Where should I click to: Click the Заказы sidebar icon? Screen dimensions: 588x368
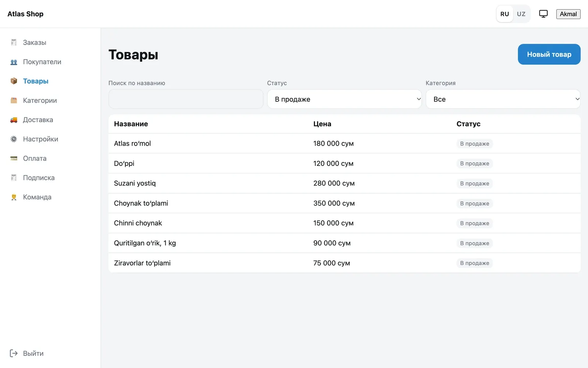coord(14,42)
